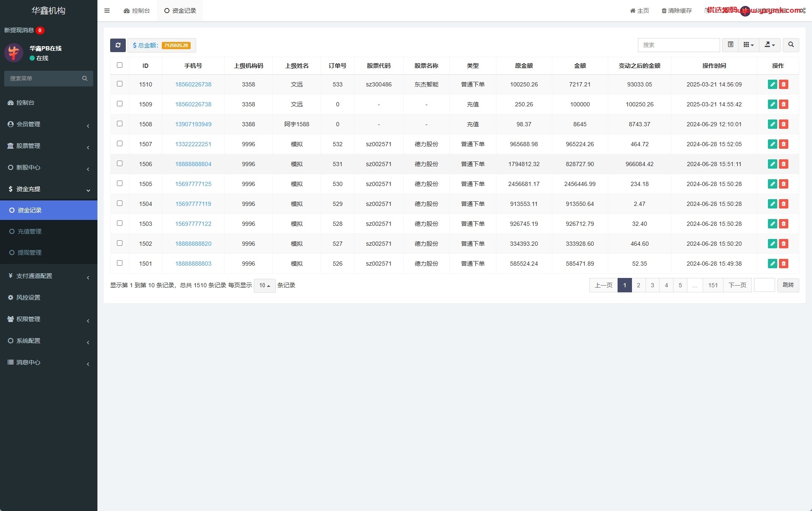
Task: Edit record ID 1504
Action: [x=773, y=204]
